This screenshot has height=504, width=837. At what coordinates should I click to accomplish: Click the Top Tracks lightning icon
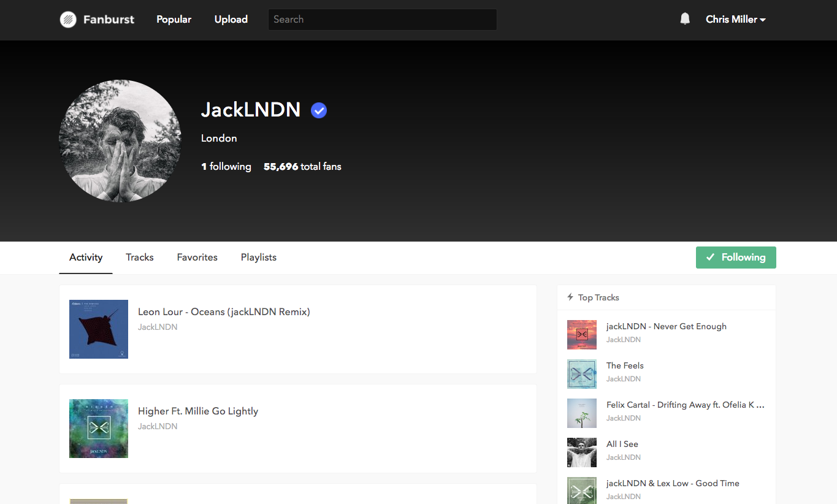(571, 297)
